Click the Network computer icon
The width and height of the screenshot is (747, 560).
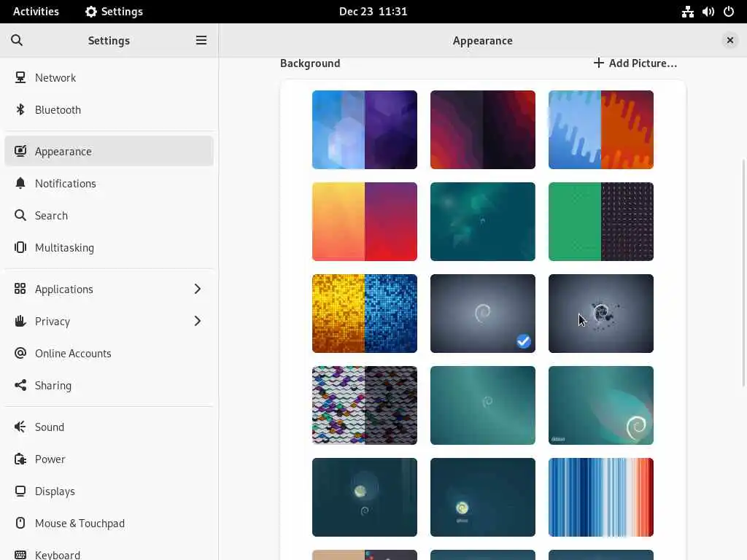click(20, 77)
